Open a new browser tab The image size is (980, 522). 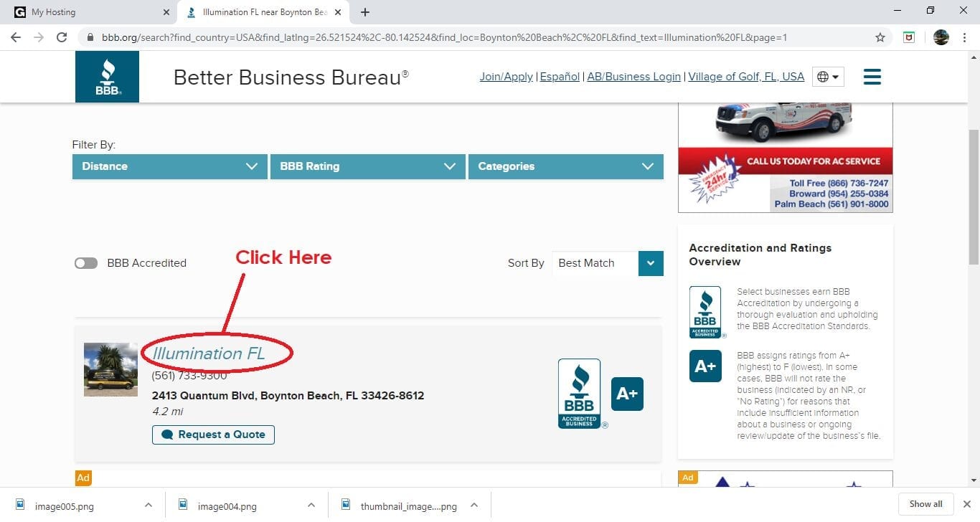365,12
